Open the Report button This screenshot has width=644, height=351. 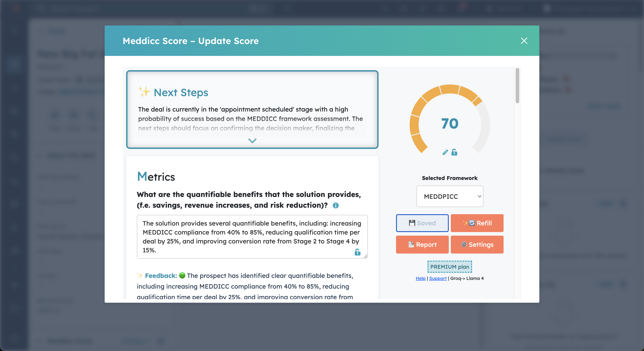click(422, 245)
